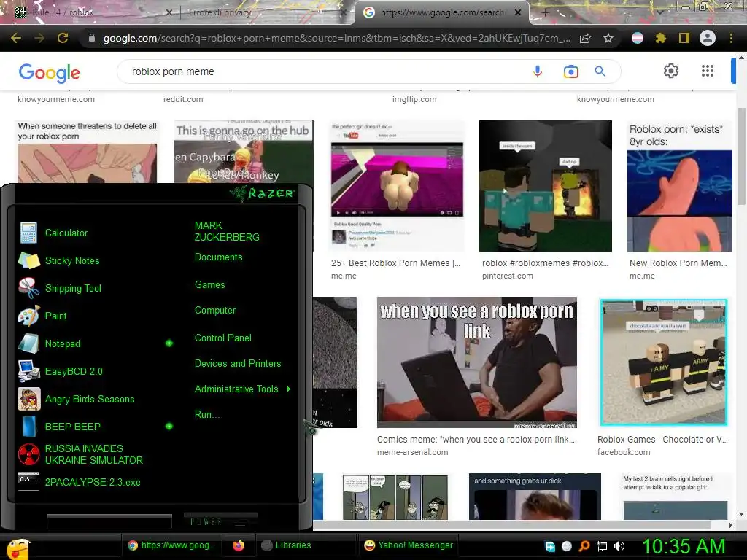
Task: Open Documents from the Start menu
Action: point(218,257)
